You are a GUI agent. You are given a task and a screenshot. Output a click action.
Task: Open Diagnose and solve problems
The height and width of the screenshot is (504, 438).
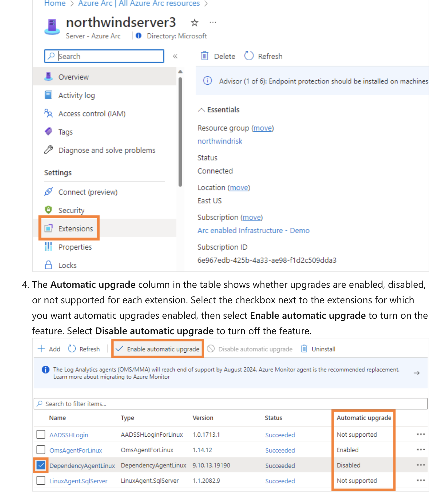pyautogui.click(x=107, y=150)
